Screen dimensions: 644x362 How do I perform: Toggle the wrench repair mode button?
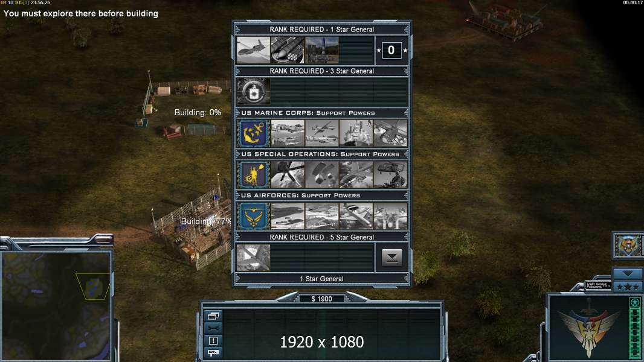click(213, 328)
